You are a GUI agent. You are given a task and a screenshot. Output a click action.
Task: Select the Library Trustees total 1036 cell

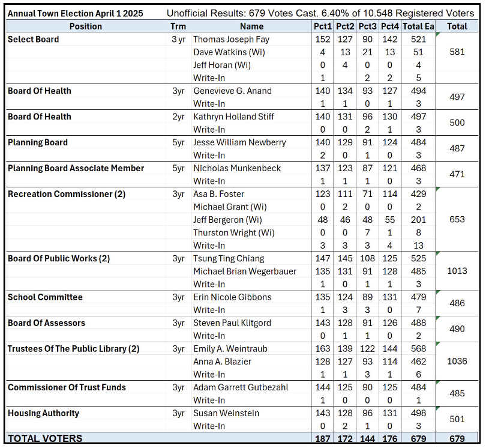[x=457, y=362]
